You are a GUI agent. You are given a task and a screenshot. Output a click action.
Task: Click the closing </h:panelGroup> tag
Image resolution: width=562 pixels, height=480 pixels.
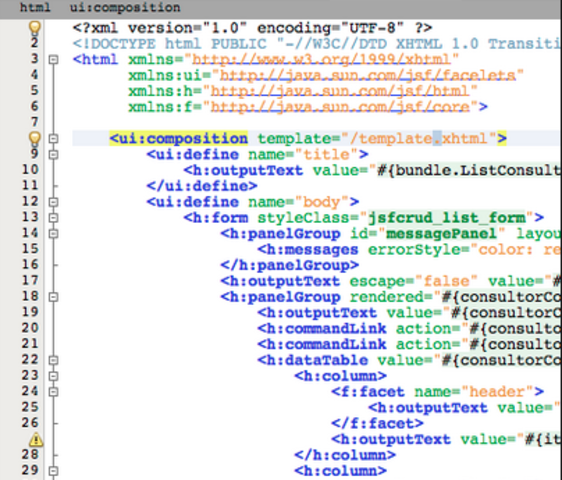pyautogui.click(x=290, y=265)
